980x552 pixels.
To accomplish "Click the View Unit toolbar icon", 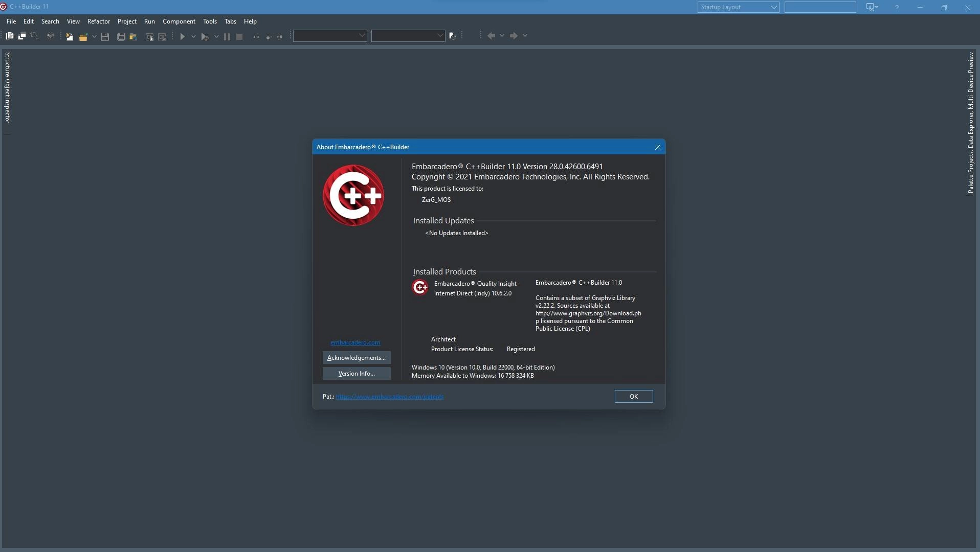I will tap(10, 36).
